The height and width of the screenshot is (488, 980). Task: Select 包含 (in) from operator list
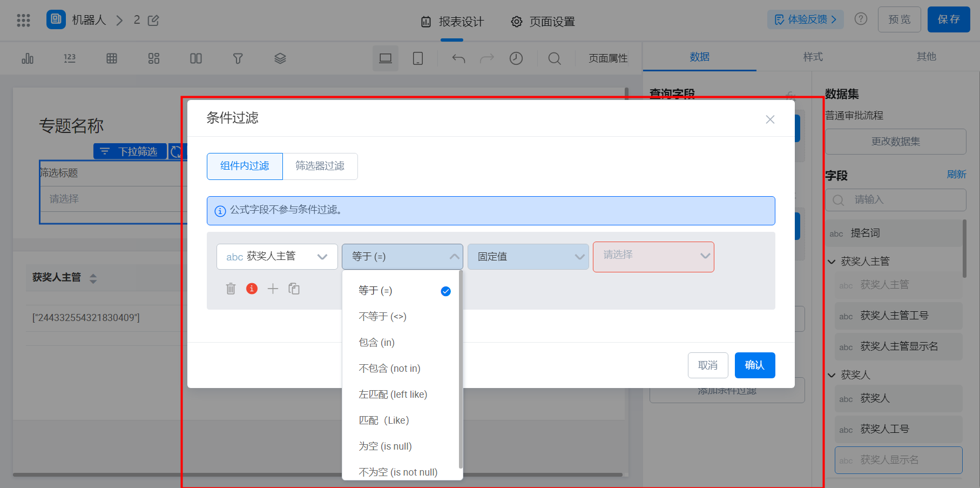click(376, 343)
